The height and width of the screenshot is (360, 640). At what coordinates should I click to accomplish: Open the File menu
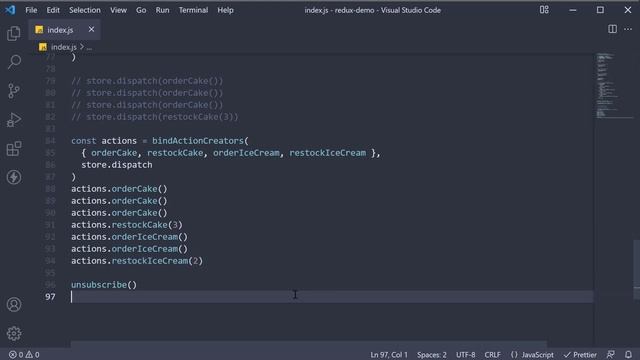(x=31, y=10)
